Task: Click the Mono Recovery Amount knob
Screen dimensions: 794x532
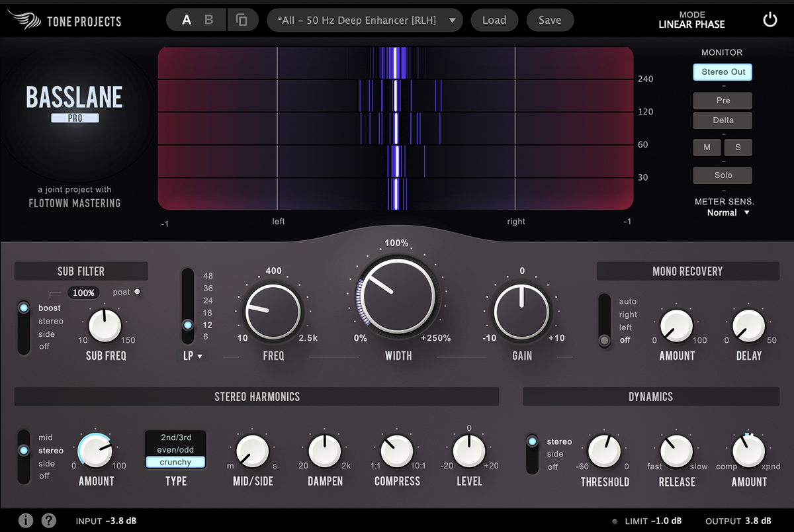Action: tap(677, 325)
